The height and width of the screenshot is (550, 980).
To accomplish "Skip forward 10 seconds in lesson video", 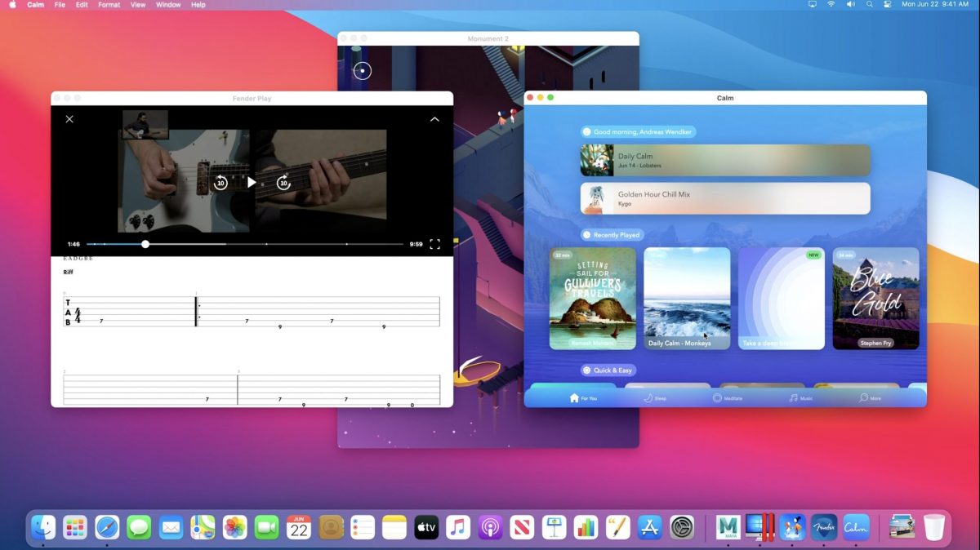I will [283, 183].
